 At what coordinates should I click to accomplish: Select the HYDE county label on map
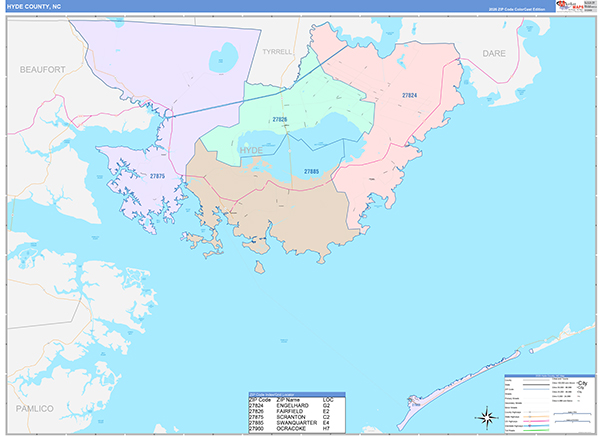253,149
